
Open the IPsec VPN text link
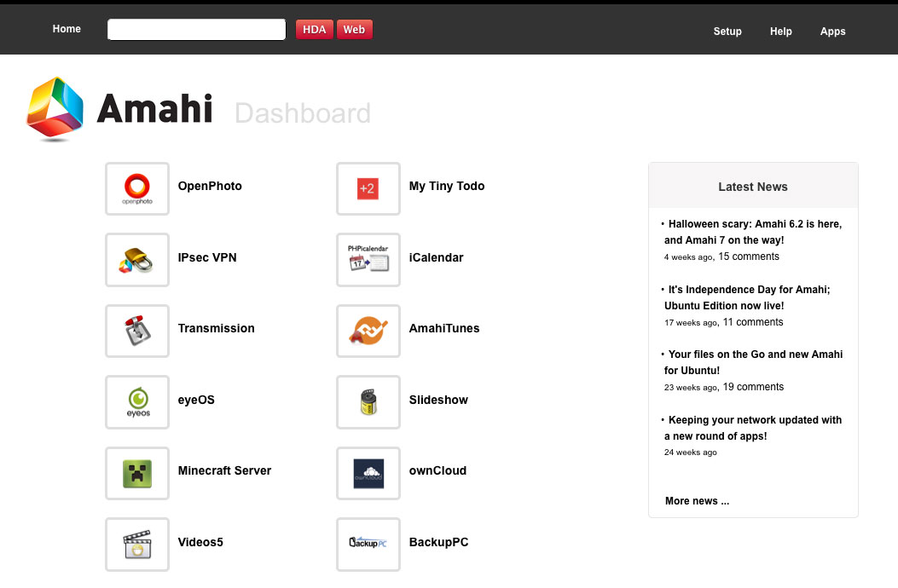coord(207,257)
